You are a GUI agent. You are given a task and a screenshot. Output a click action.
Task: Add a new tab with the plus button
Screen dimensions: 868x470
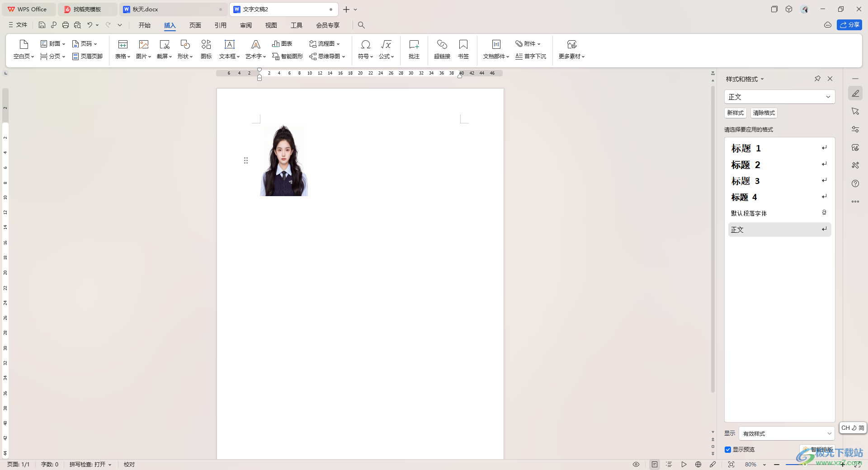pos(346,9)
